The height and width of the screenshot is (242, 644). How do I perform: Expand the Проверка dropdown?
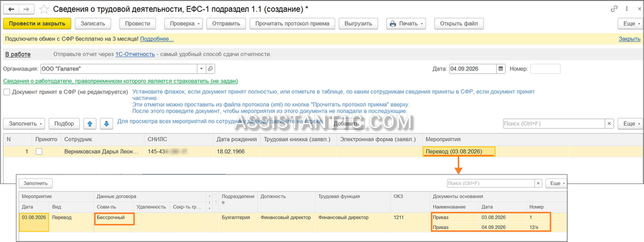tap(184, 23)
